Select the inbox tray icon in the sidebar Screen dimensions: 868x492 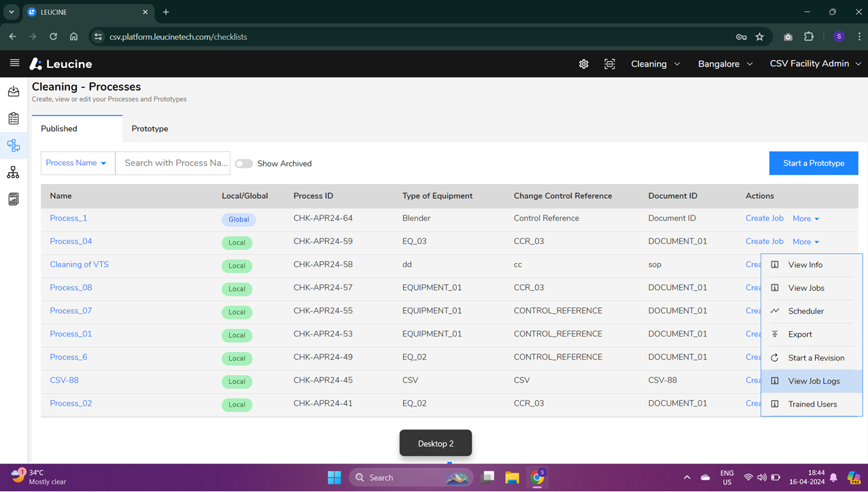pos(13,90)
